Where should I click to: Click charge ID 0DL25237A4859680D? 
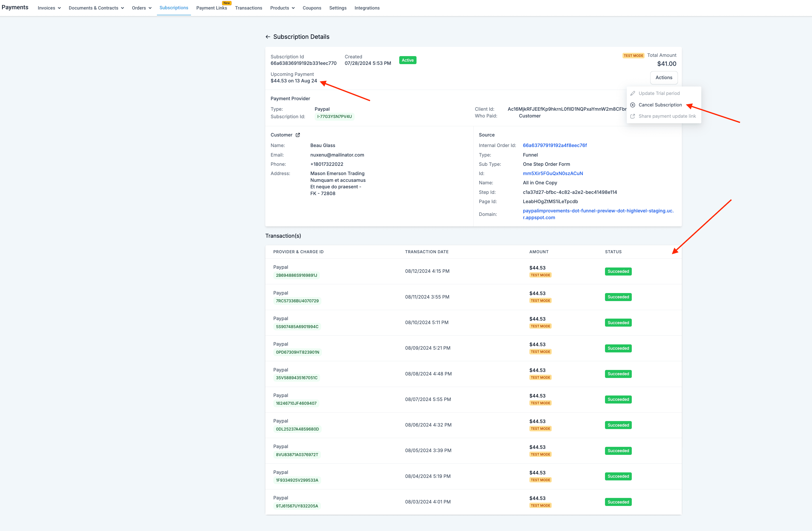point(298,429)
